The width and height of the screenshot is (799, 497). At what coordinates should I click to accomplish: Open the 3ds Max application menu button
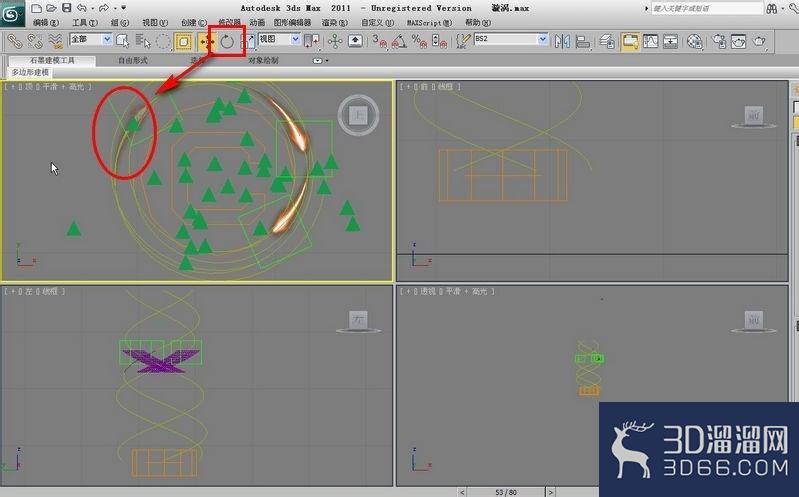point(12,14)
